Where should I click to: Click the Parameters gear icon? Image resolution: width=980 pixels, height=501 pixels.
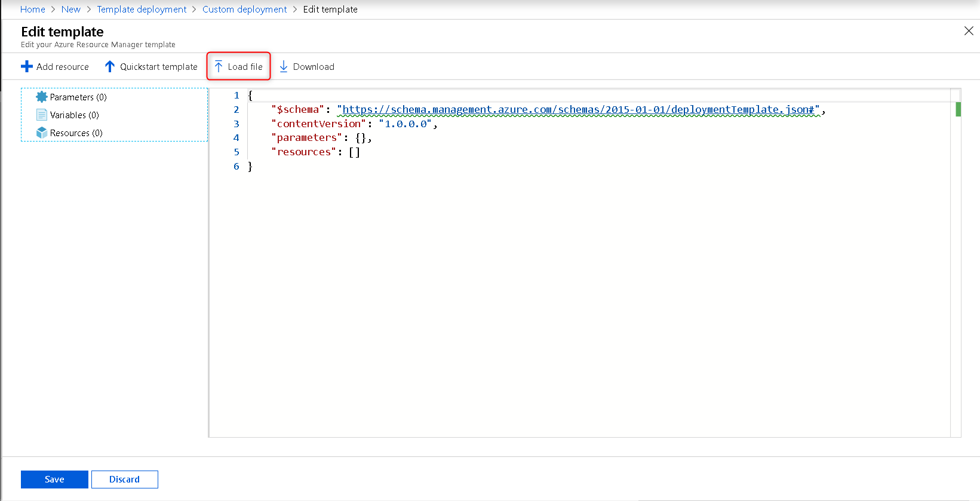[41, 97]
